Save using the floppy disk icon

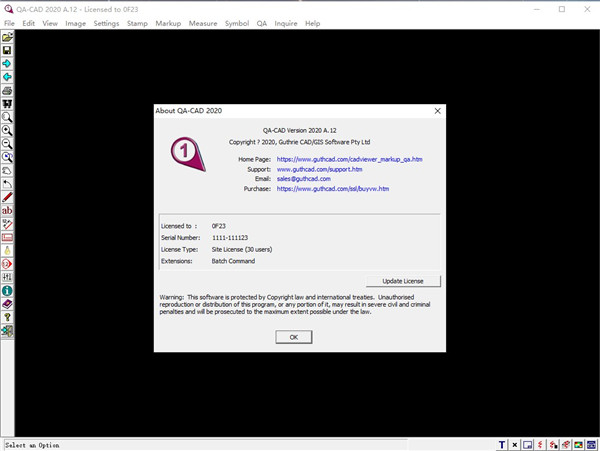(x=7, y=50)
